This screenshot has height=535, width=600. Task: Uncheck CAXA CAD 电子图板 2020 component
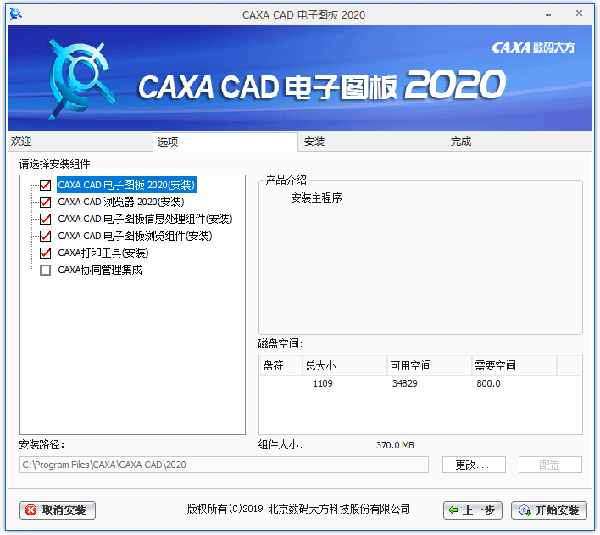coord(46,185)
